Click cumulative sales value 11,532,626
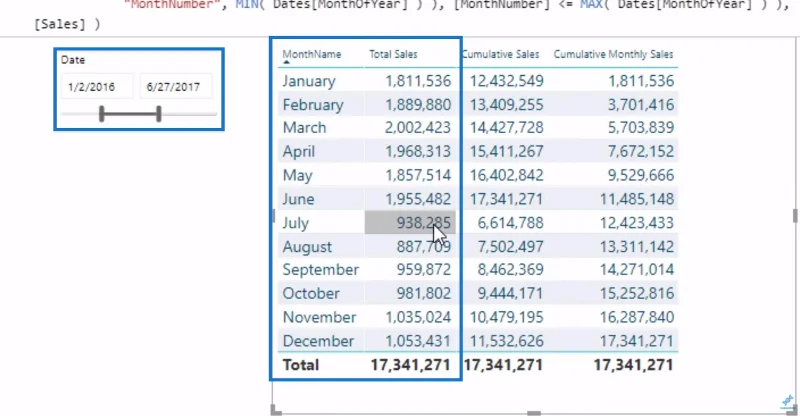Screen dimensions: 800x416 506,341
